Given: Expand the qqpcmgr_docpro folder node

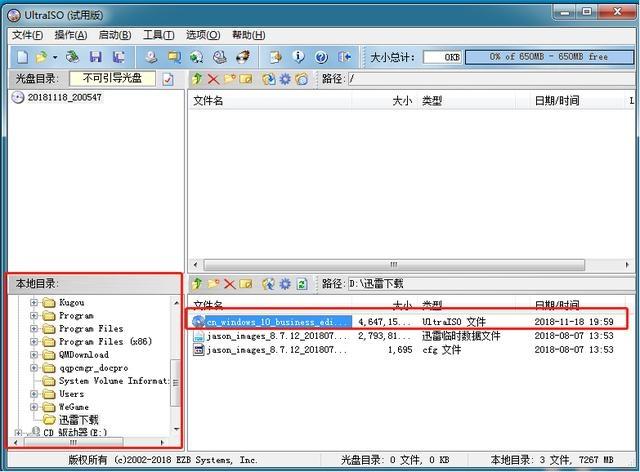Looking at the screenshot, I should click(34, 368).
